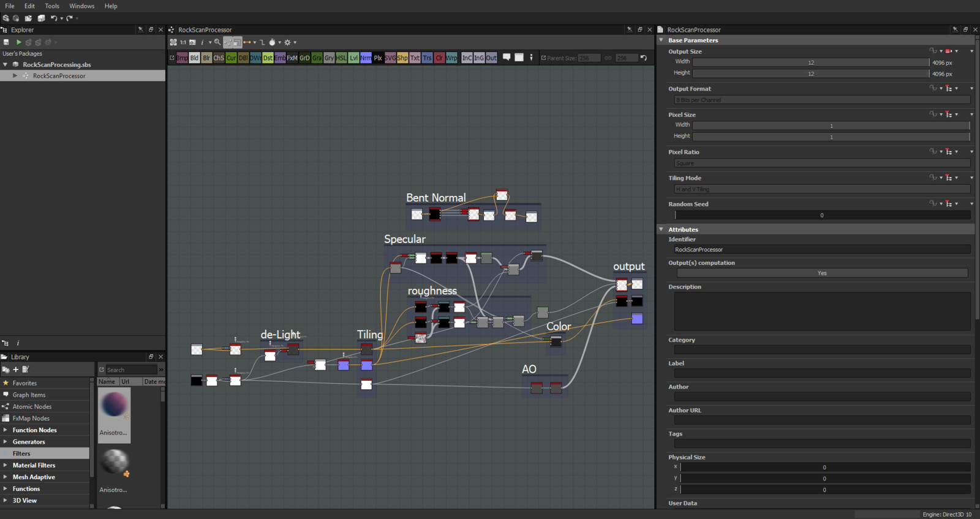This screenshot has width=980, height=519.
Task: Collapse the RockScanProcessing.sbs package tree
Action: (6, 64)
